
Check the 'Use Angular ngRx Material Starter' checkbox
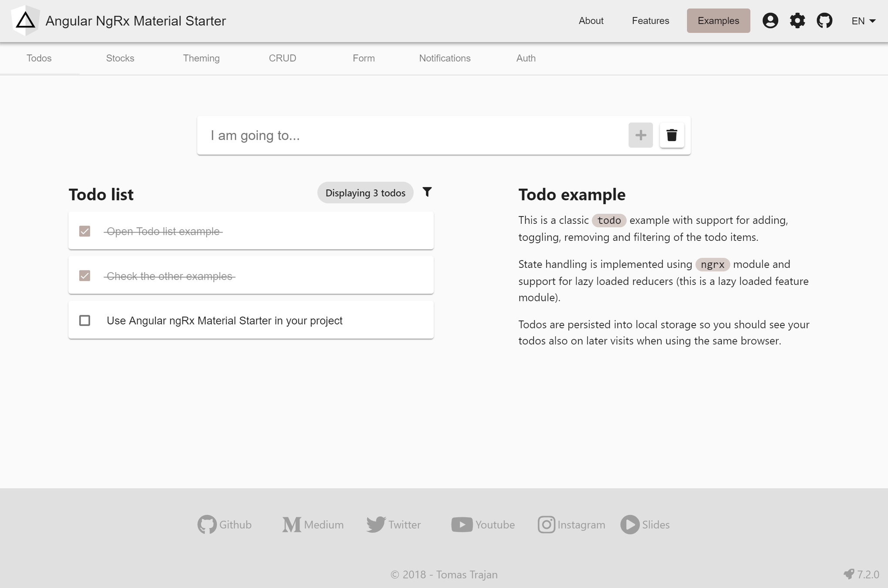pos(85,321)
